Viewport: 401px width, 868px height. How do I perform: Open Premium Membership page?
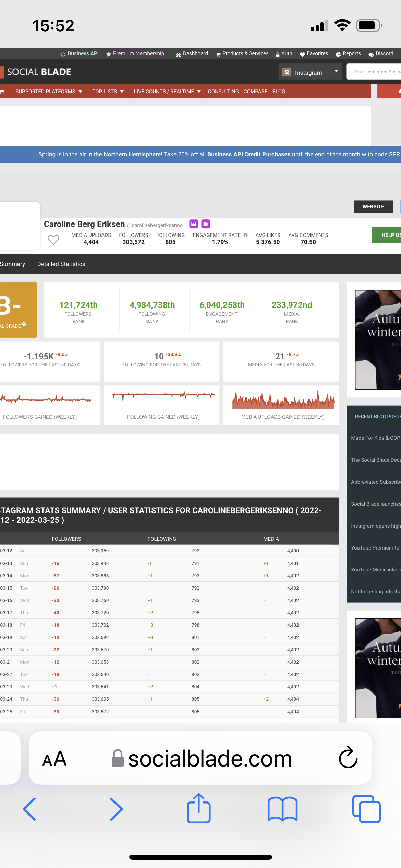tap(135, 53)
